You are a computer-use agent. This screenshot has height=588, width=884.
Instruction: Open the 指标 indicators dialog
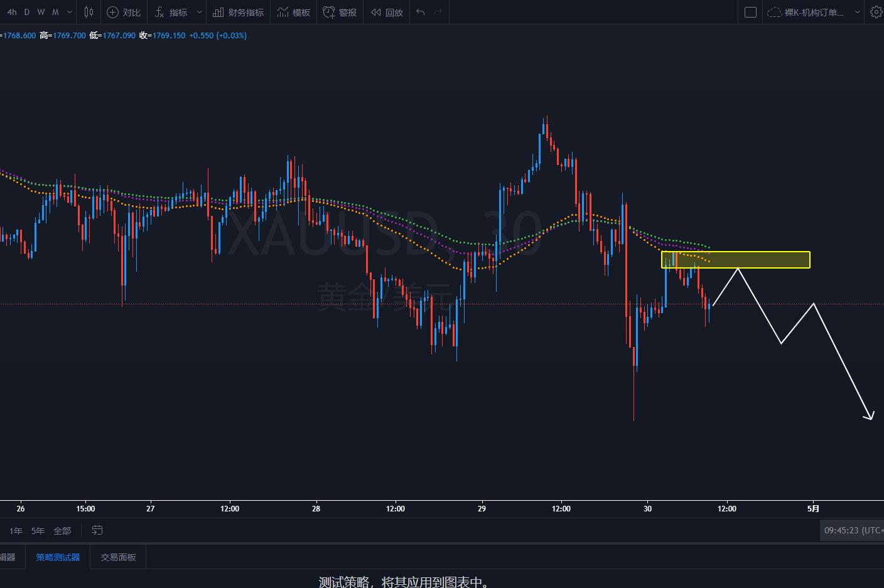tap(171, 12)
